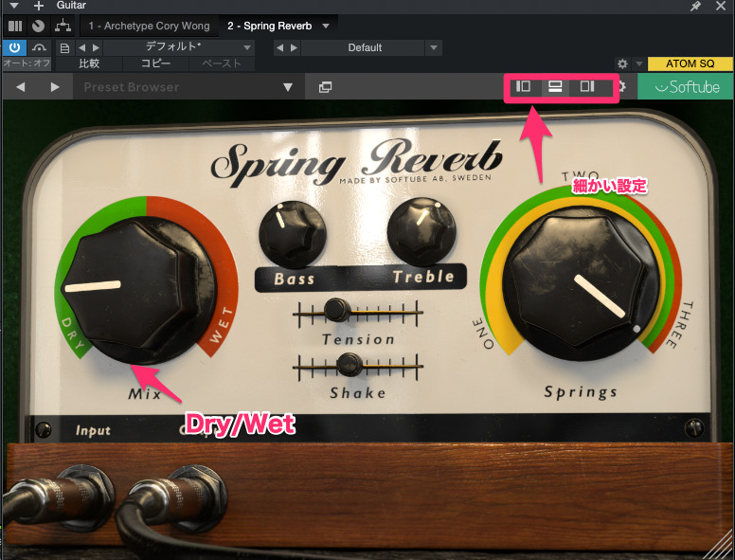The width and height of the screenshot is (735, 560).
Task: Click the Tension slider handle
Action: pyautogui.click(x=334, y=309)
